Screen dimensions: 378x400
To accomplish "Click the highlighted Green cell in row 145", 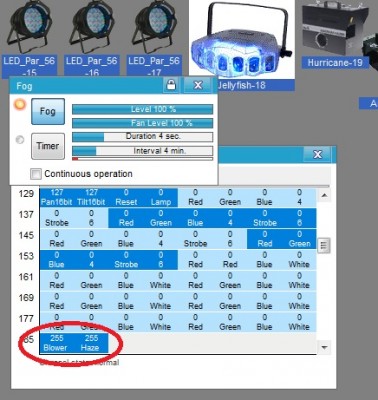I will (x=299, y=239).
